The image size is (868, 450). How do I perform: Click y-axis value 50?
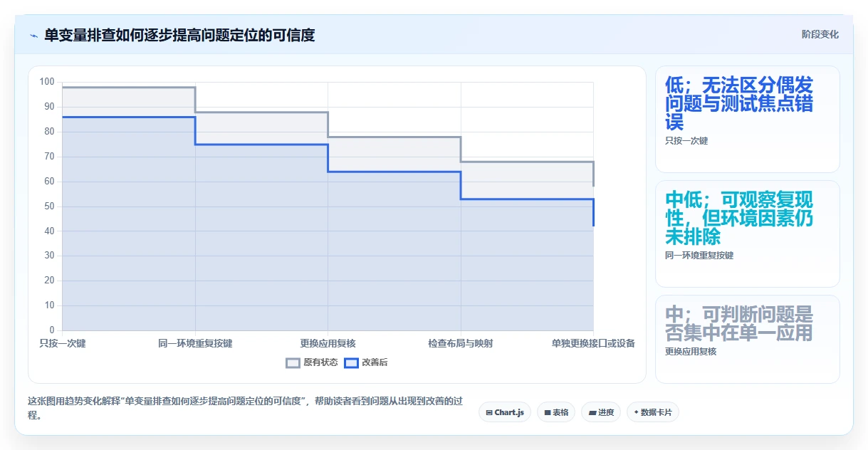coord(49,206)
